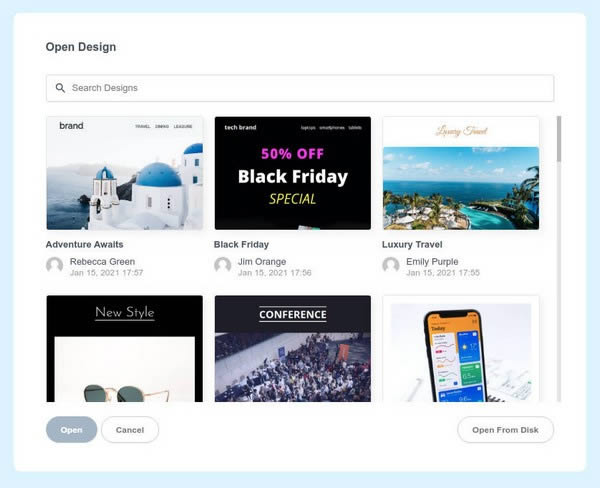Click the Open From Disk button
The image size is (600, 488).
(505, 429)
